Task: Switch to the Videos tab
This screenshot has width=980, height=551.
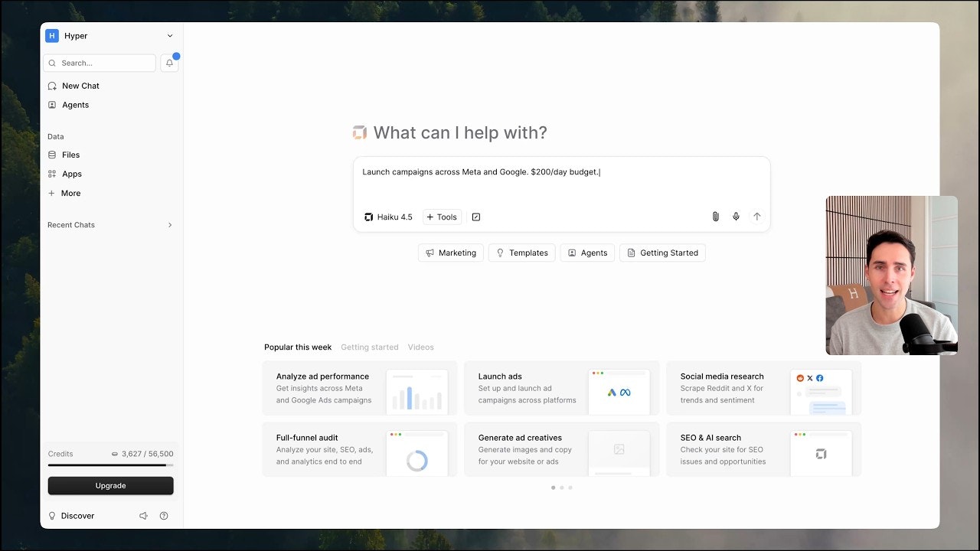Action: [421, 347]
